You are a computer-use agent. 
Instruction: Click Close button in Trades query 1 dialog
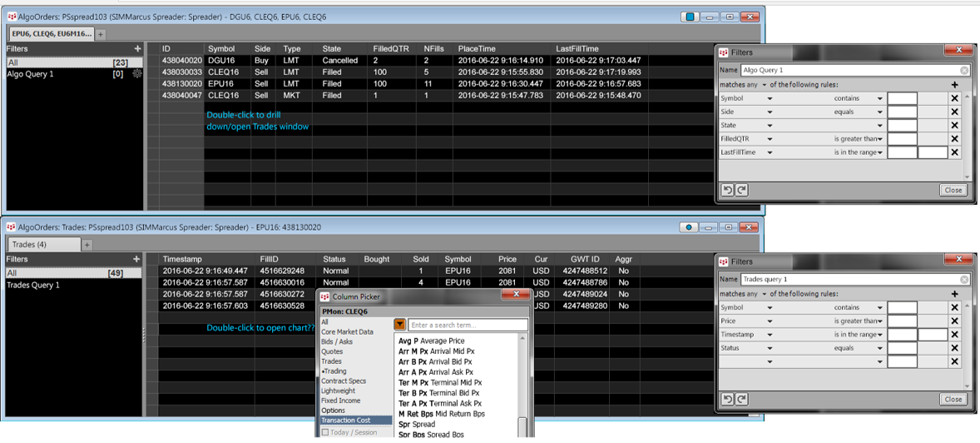pos(953,399)
